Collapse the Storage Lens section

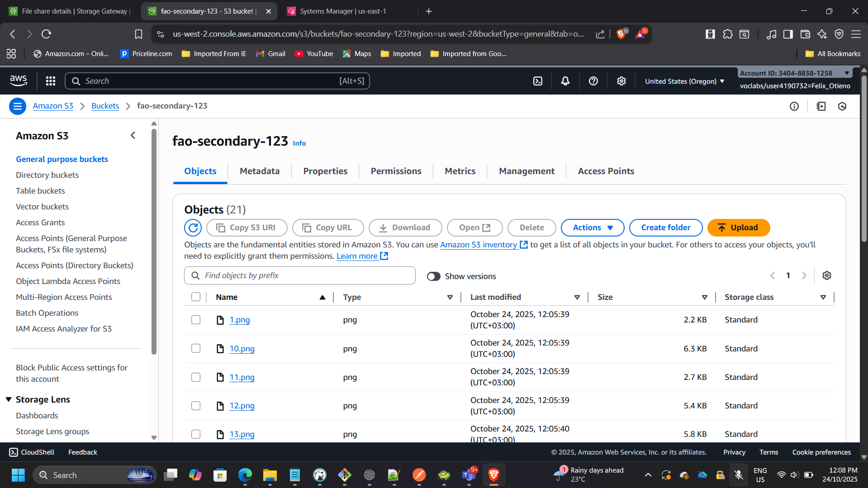click(9, 399)
